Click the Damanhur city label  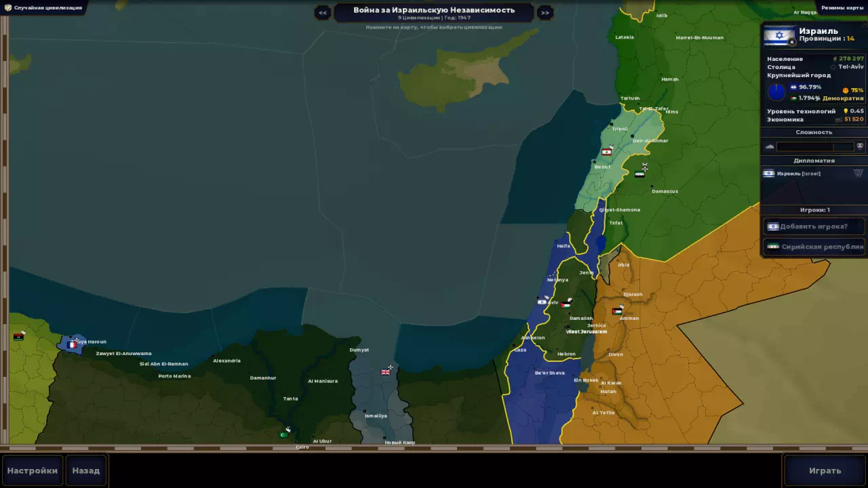coord(263,378)
